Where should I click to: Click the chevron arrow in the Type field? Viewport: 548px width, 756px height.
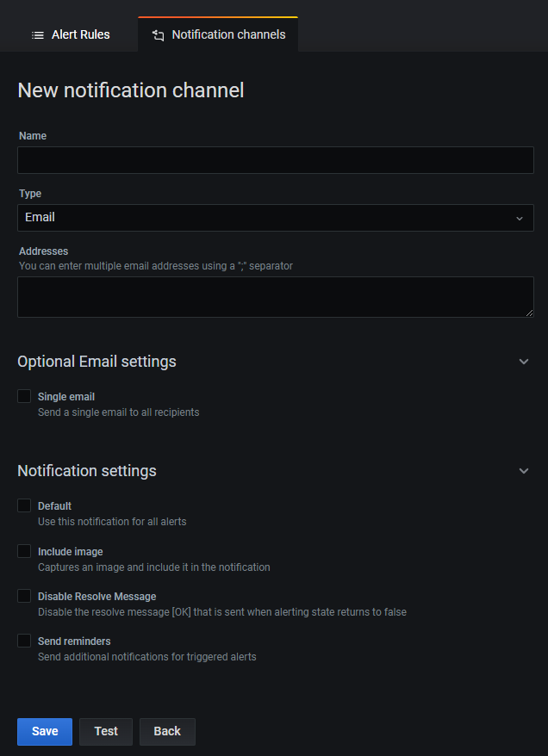tap(520, 218)
